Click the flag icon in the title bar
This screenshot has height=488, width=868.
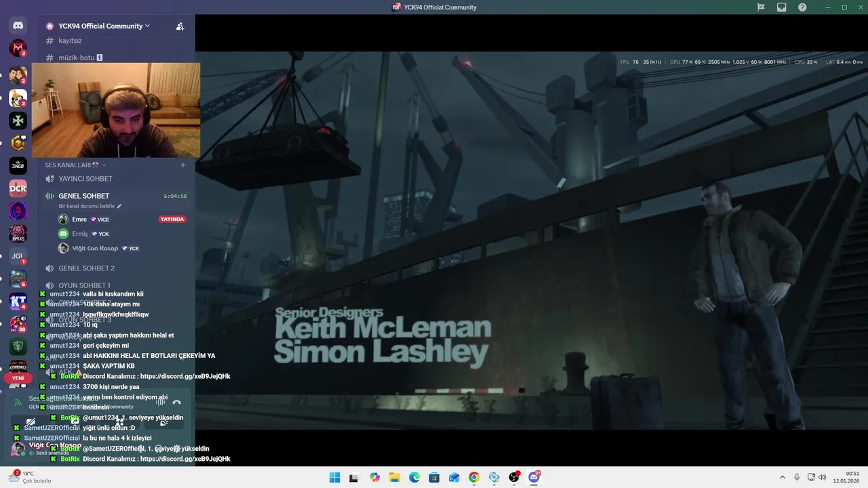pos(761,7)
